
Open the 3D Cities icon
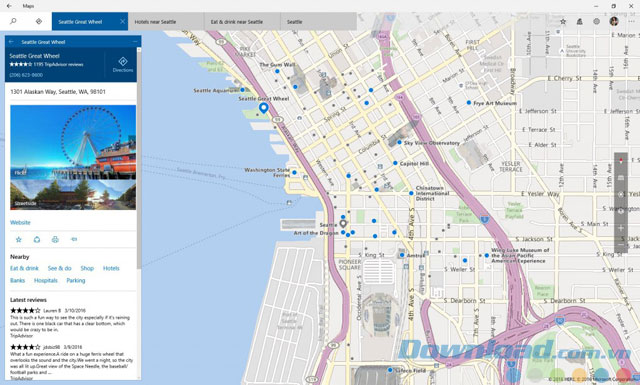click(x=580, y=21)
